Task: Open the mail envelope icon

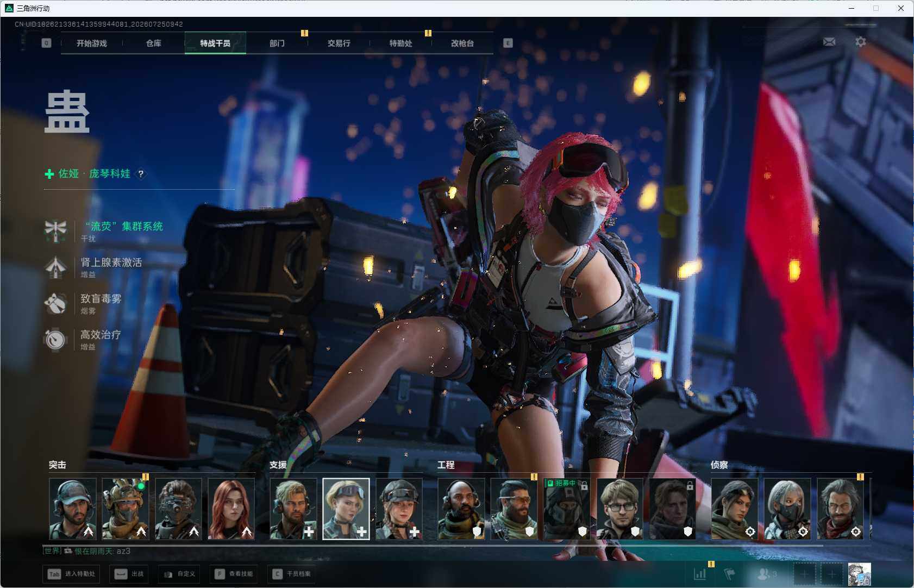Action: (x=829, y=42)
